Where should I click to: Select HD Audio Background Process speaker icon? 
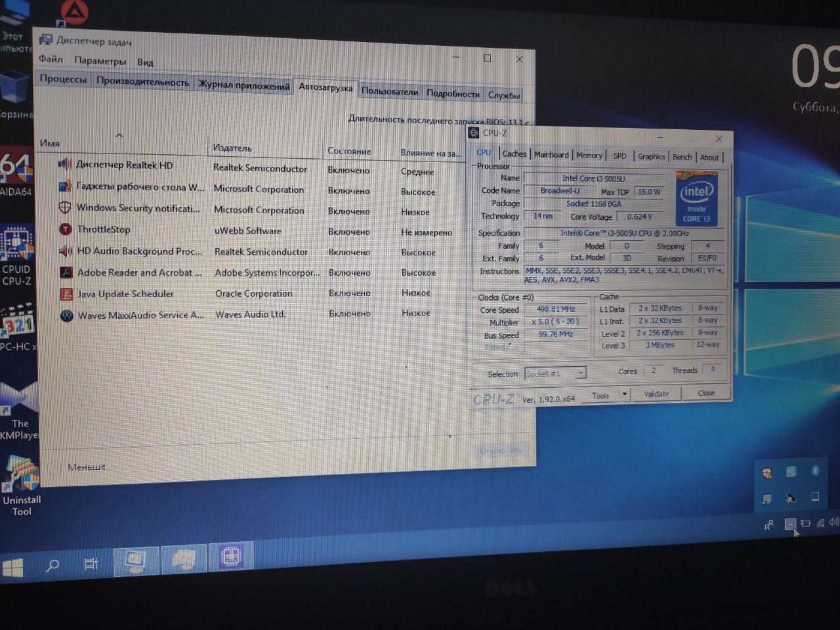point(65,251)
